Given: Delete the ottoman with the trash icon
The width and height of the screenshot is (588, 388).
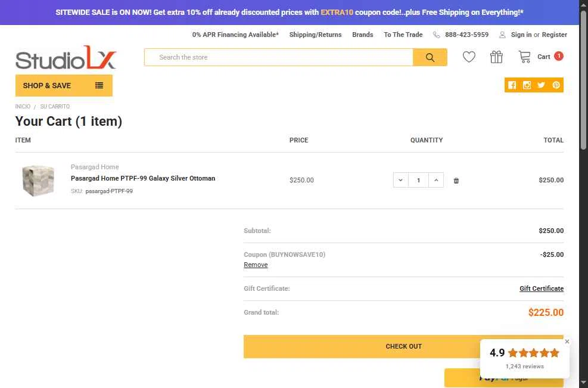Looking at the screenshot, I should pyautogui.click(x=456, y=181).
